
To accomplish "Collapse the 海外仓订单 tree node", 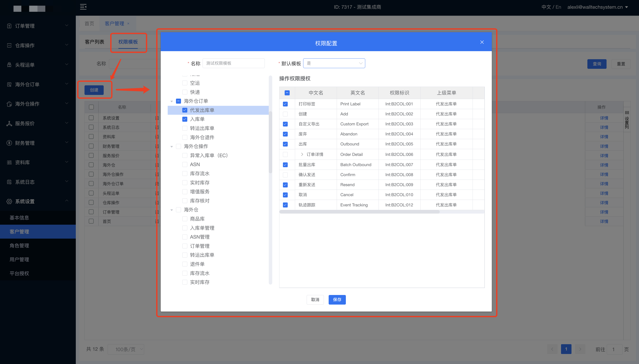I will (172, 101).
